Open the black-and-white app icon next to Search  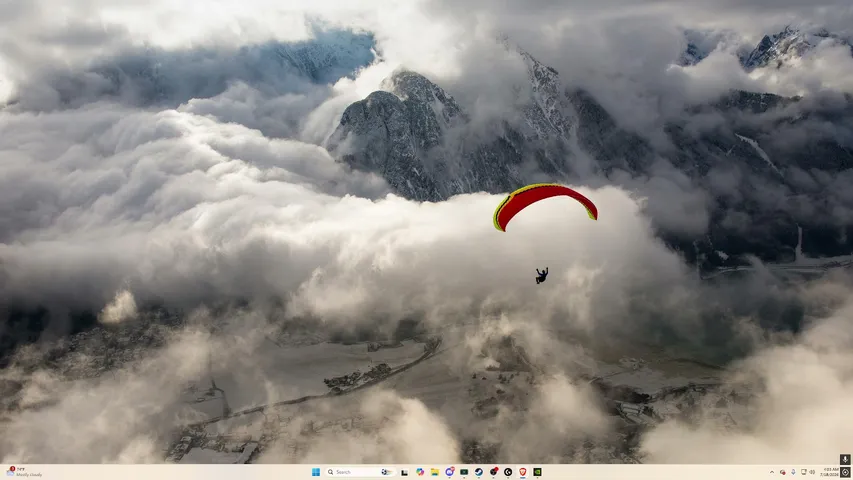[x=404, y=472]
